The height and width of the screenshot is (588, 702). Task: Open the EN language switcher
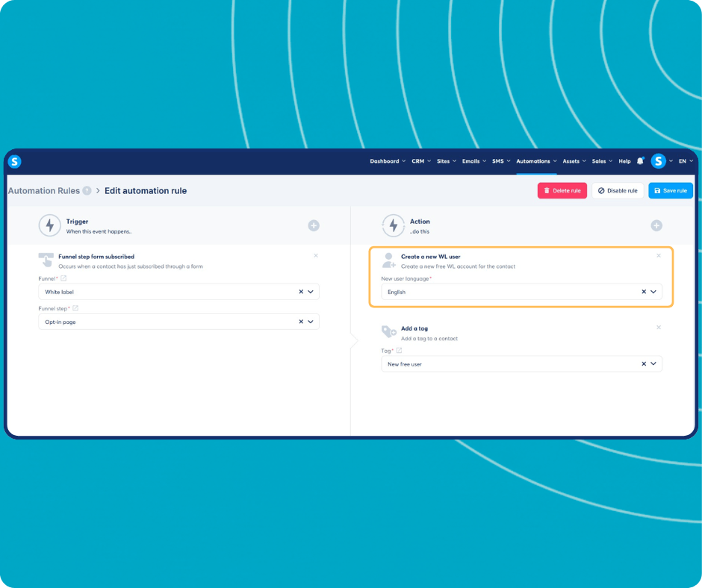(x=686, y=161)
